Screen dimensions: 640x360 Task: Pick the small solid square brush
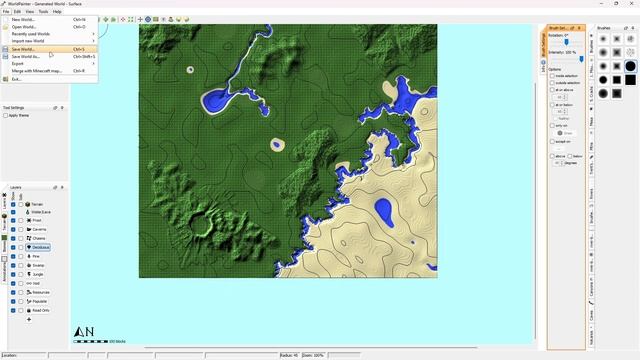coord(617,80)
